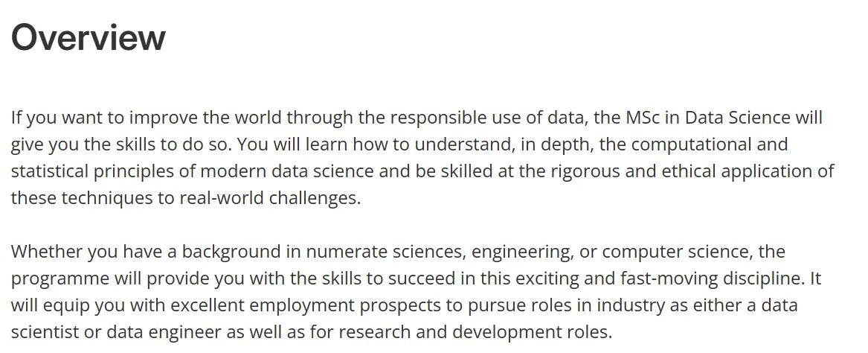Click the Overview heading
Screen dimensions: 868x353
pyautogui.click(x=88, y=37)
